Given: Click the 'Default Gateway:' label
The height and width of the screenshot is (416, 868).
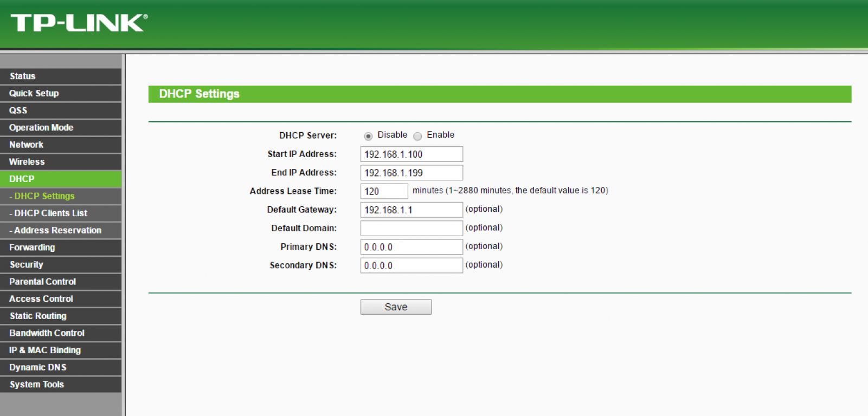Looking at the screenshot, I should click(x=302, y=210).
